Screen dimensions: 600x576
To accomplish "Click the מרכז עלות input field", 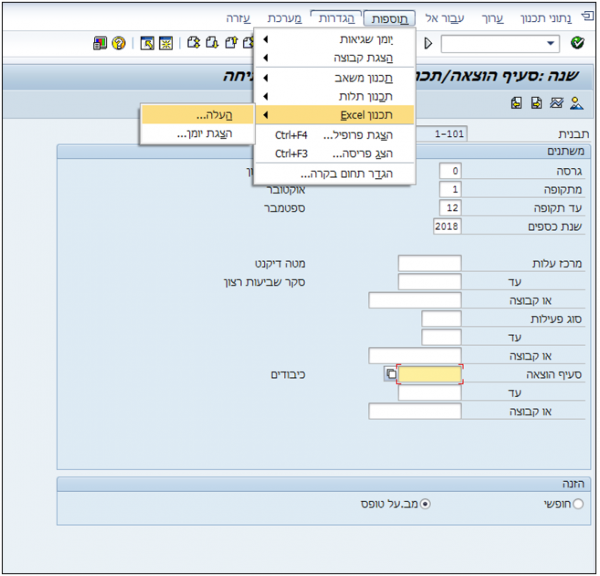I will pos(429,263).
